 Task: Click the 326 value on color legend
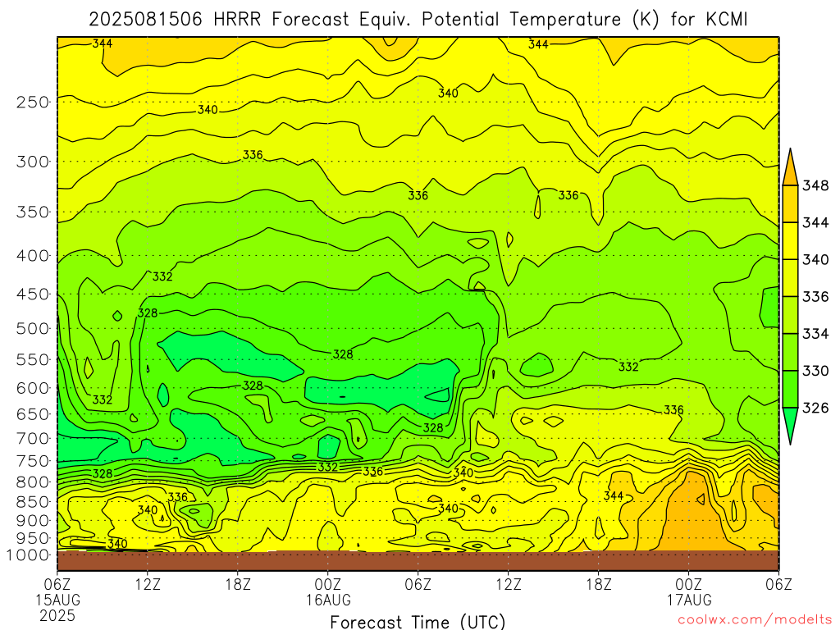pos(815,409)
